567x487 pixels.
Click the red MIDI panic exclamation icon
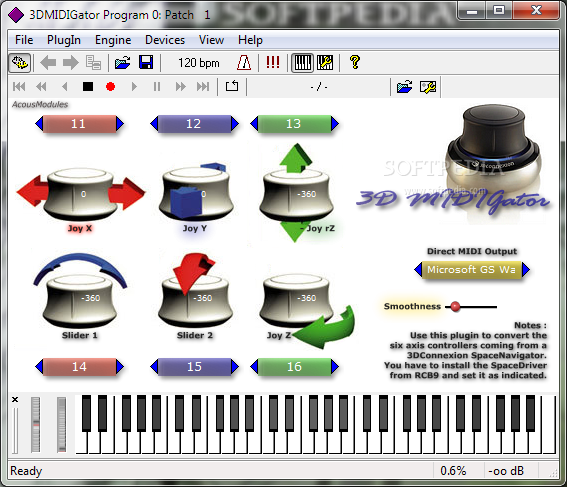273,63
